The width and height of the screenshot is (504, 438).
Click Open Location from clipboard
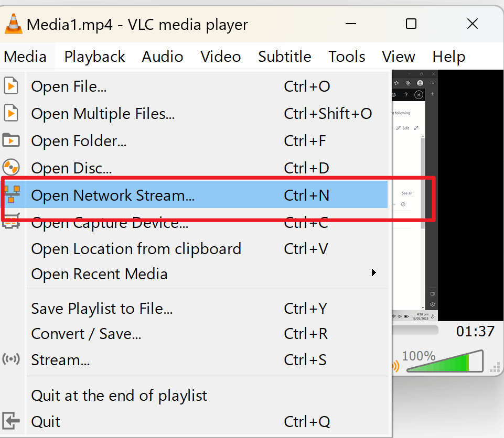136,248
